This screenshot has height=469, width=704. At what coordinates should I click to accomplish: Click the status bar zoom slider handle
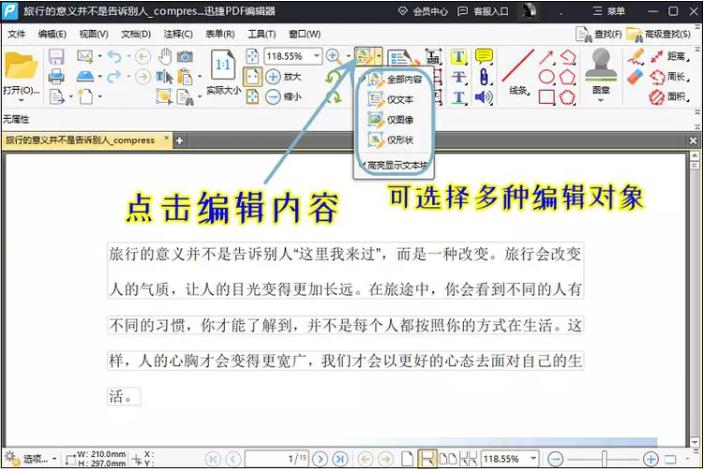[x=604, y=459]
